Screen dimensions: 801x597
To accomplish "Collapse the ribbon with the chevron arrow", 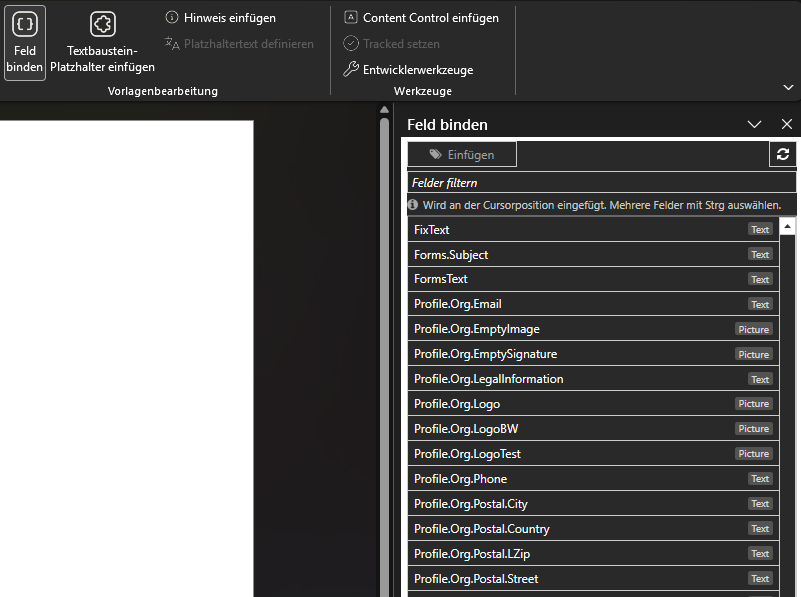I will 788,87.
